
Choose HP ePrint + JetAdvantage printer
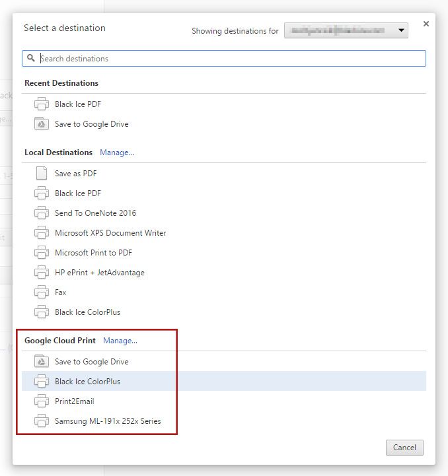click(x=99, y=273)
